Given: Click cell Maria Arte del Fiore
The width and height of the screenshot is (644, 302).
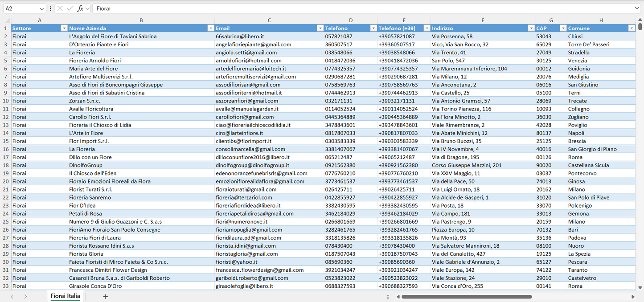Looking at the screenshot, I should pyautogui.click(x=141, y=69).
